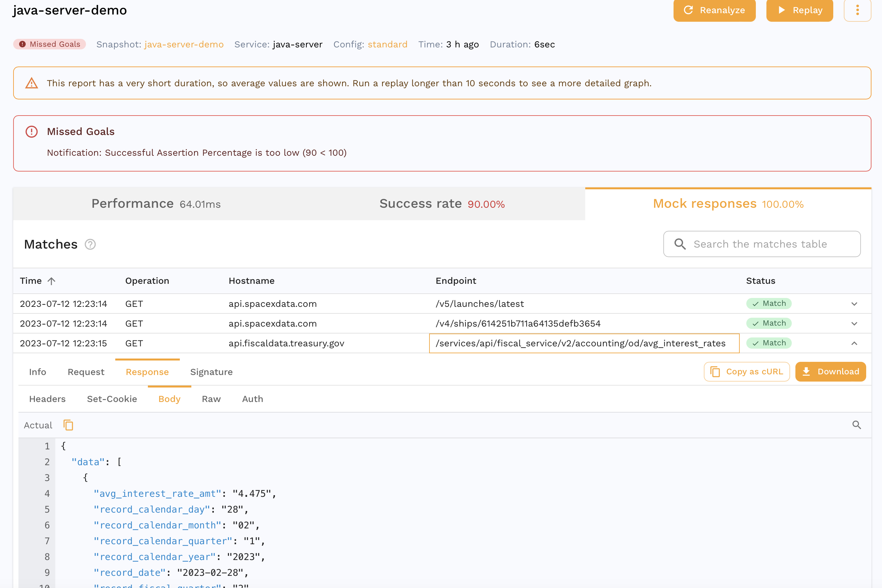This screenshot has height=588, width=882.
Task: Open the java-server-demo snapshot link
Action: pyautogui.click(x=184, y=44)
